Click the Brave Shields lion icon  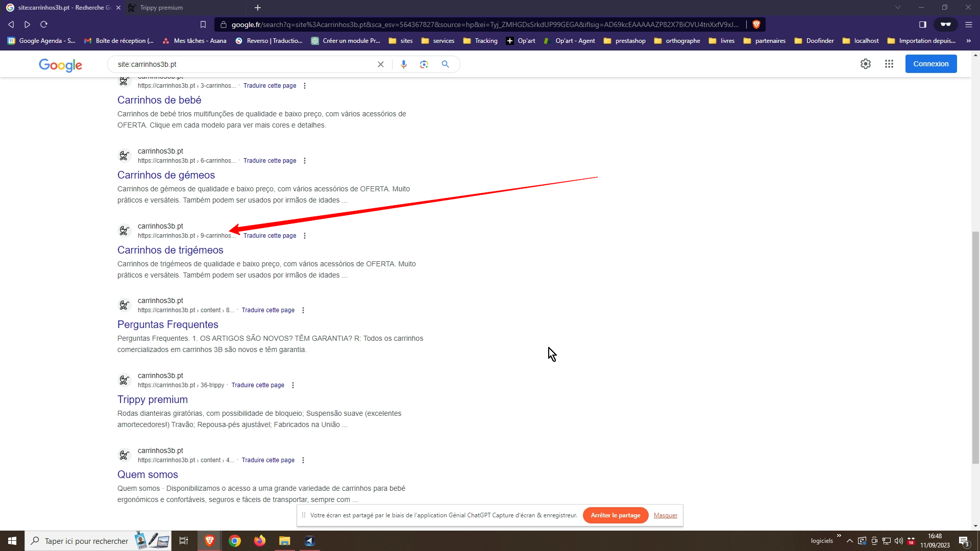pos(756,24)
